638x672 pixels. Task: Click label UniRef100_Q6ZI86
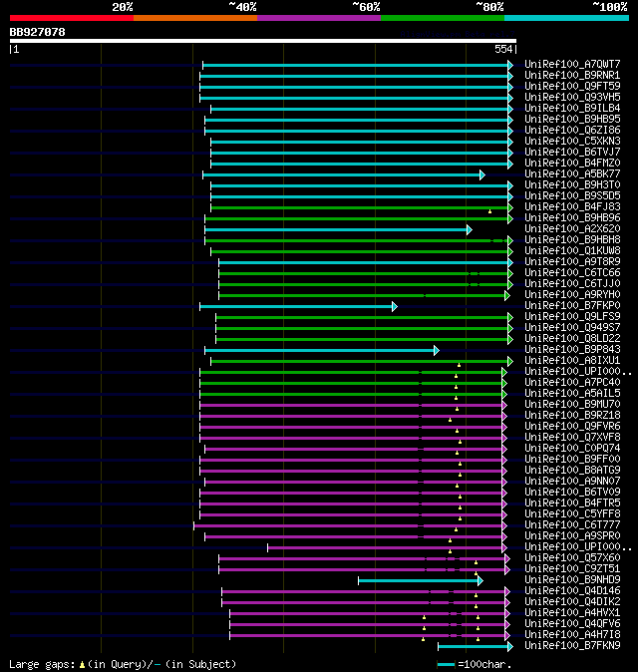coord(572,131)
